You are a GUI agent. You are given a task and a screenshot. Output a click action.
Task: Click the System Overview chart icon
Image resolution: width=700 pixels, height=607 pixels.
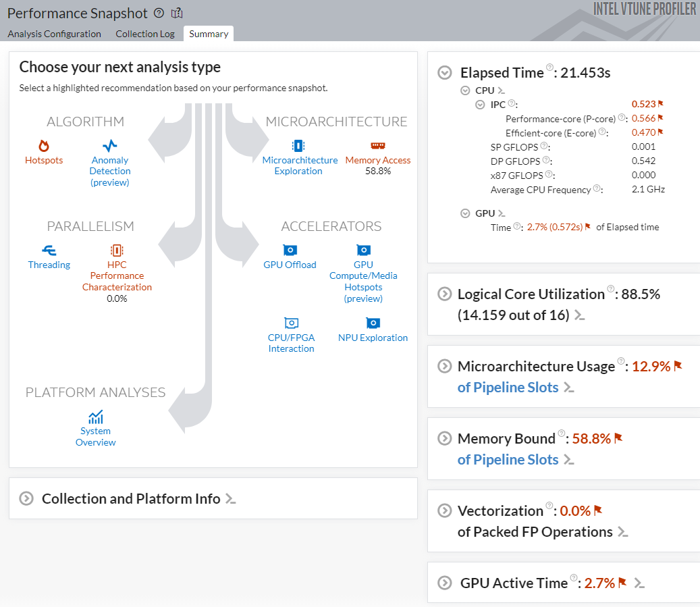[96, 417]
